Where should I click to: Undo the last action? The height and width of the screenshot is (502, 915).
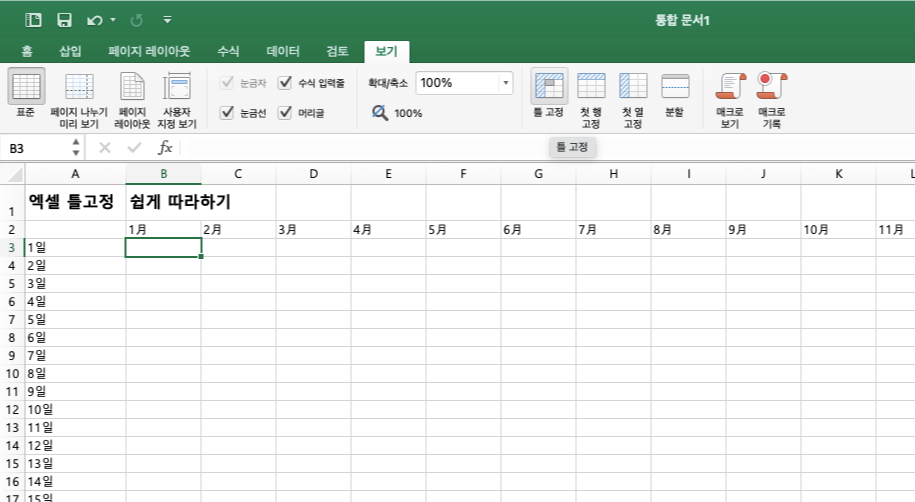[95, 20]
